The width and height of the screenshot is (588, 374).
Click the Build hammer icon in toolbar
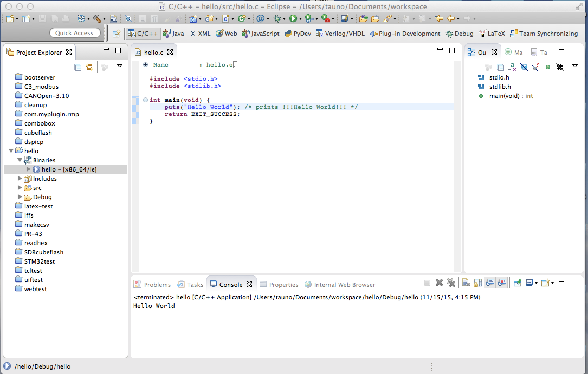(x=97, y=18)
